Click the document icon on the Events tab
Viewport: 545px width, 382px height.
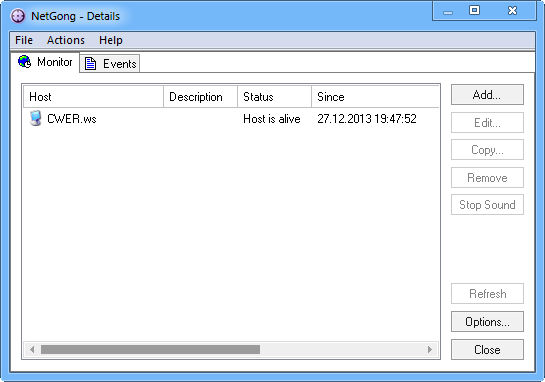[90, 64]
